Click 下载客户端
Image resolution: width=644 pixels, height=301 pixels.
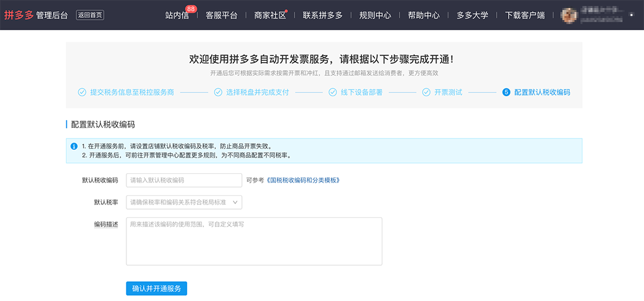click(x=525, y=15)
